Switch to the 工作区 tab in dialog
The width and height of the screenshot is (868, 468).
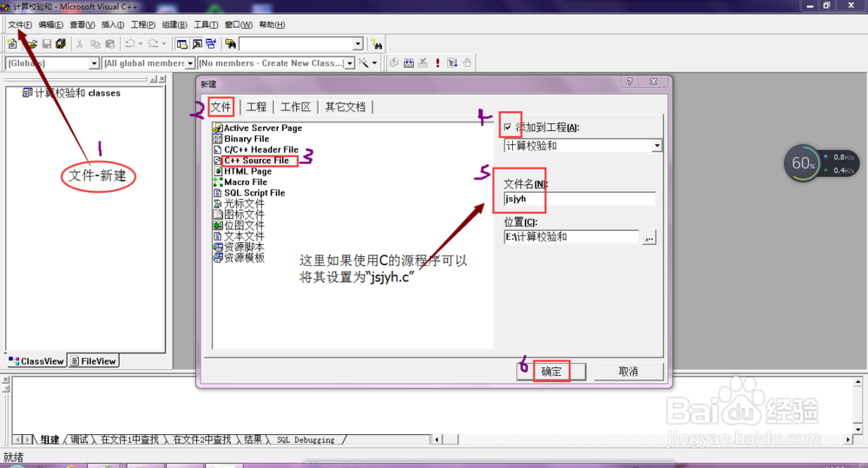pyautogui.click(x=296, y=107)
